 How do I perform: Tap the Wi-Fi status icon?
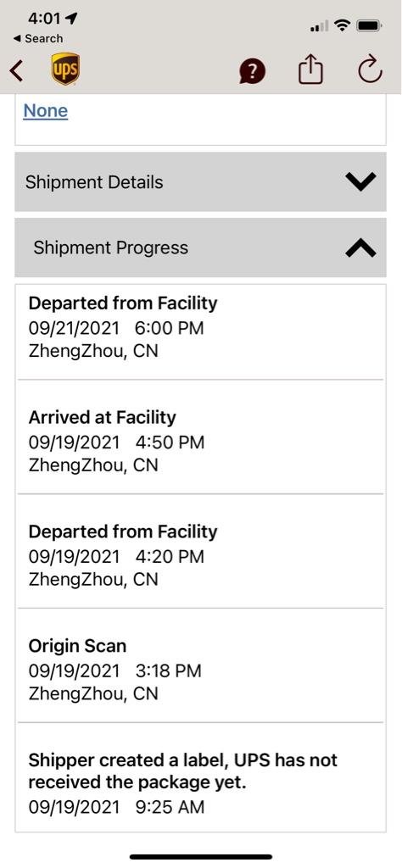coord(343,25)
